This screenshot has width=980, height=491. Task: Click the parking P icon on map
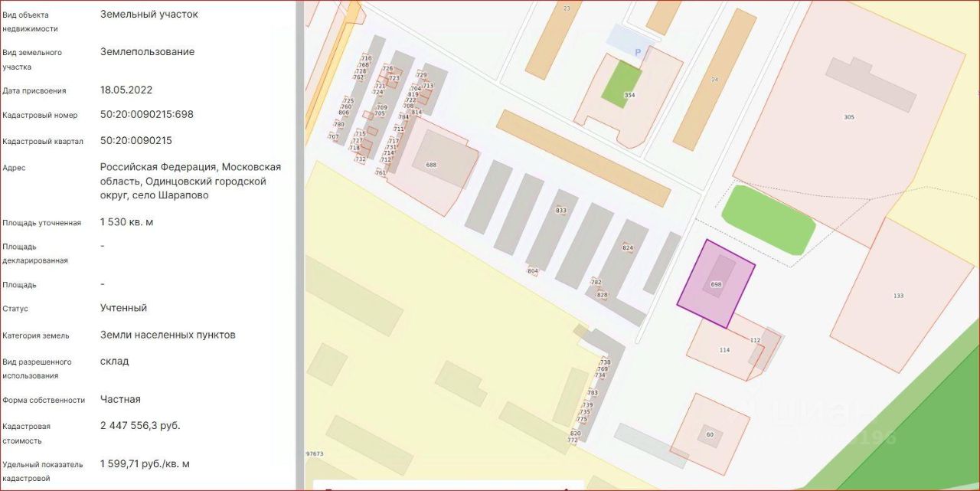[637, 51]
